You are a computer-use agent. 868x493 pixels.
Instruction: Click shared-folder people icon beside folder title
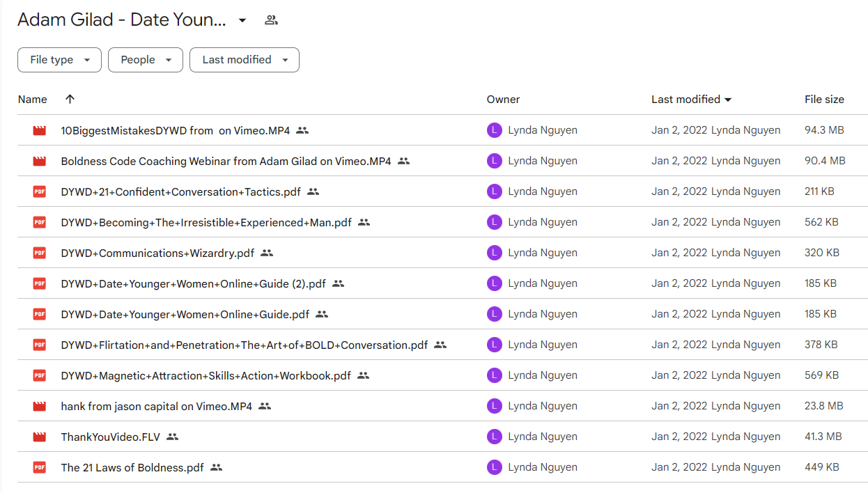tap(272, 20)
